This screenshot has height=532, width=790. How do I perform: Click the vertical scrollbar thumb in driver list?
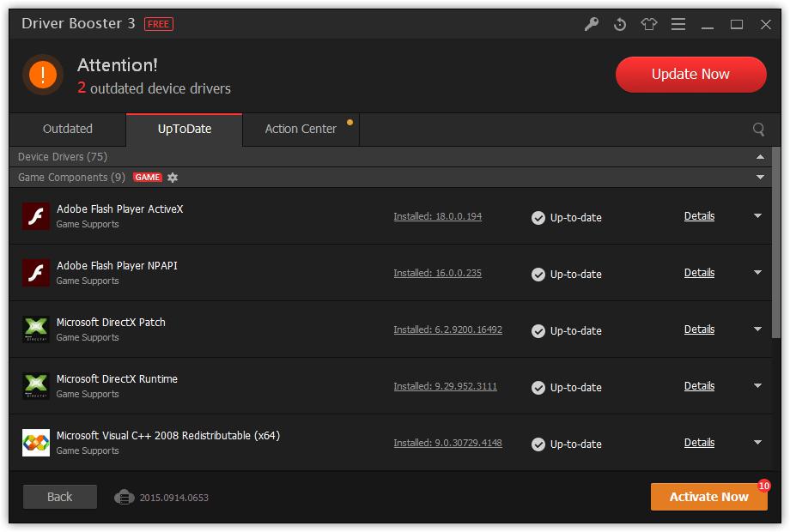click(776, 243)
